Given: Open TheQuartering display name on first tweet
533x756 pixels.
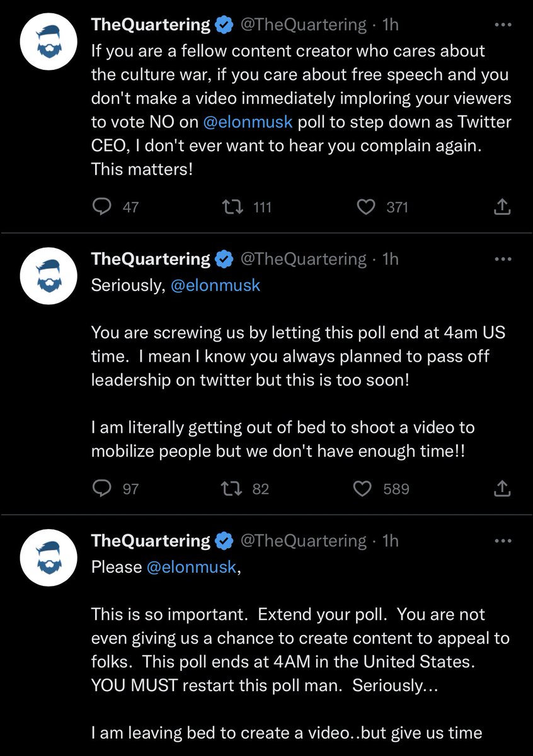Looking at the screenshot, I should point(151,25).
